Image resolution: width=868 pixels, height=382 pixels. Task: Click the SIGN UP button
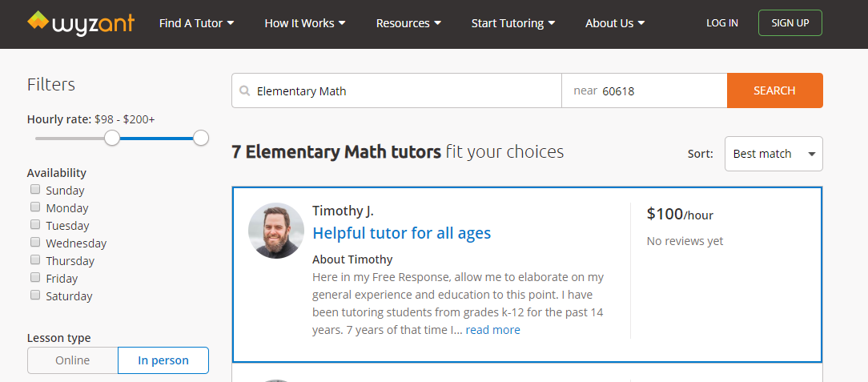tap(790, 23)
